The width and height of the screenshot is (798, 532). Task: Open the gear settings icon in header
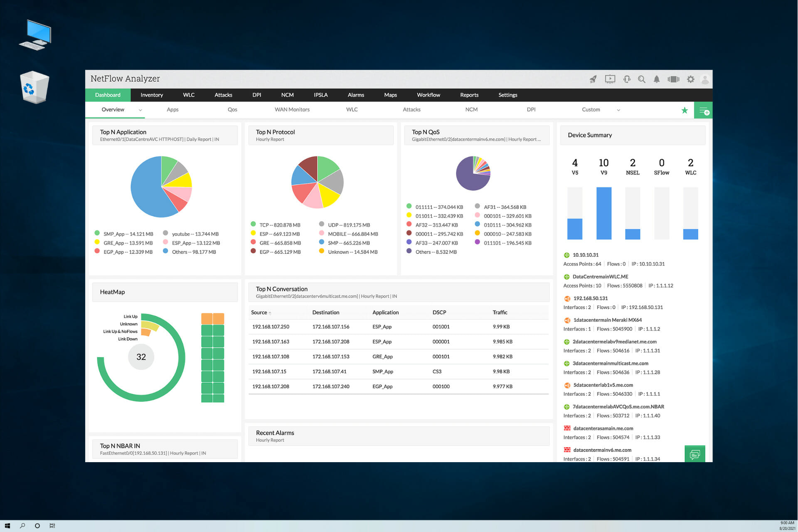tap(690, 79)
